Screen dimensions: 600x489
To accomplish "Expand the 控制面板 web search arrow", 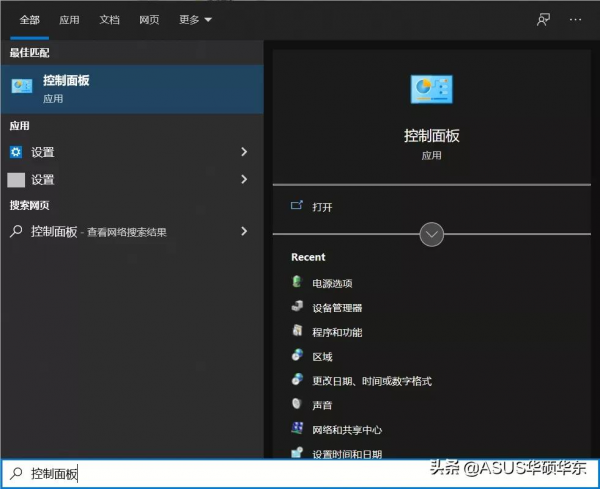I will point(244,231).
